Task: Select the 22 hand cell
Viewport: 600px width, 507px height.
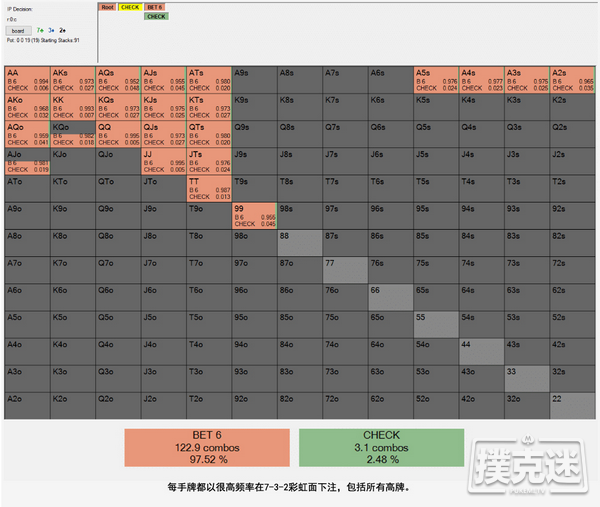Action: point(573,404)
